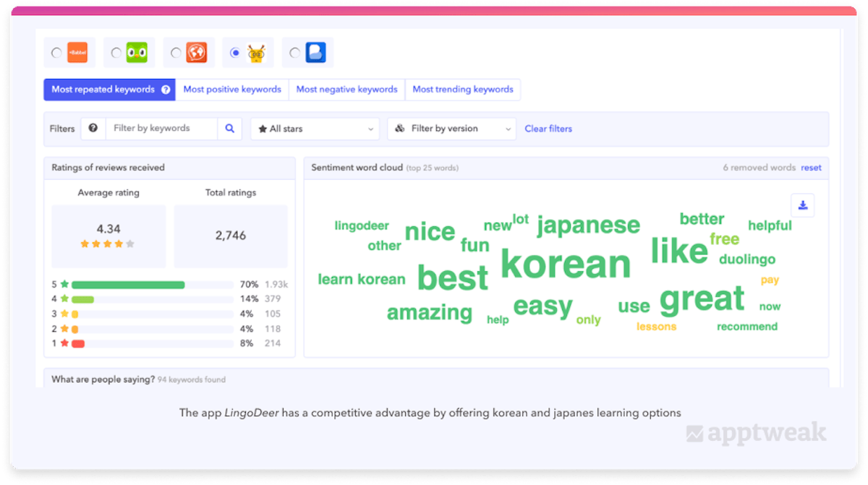Screen dimensions: 868x485
Task: Select the Duolingo radio button
Action: (116, 53)
